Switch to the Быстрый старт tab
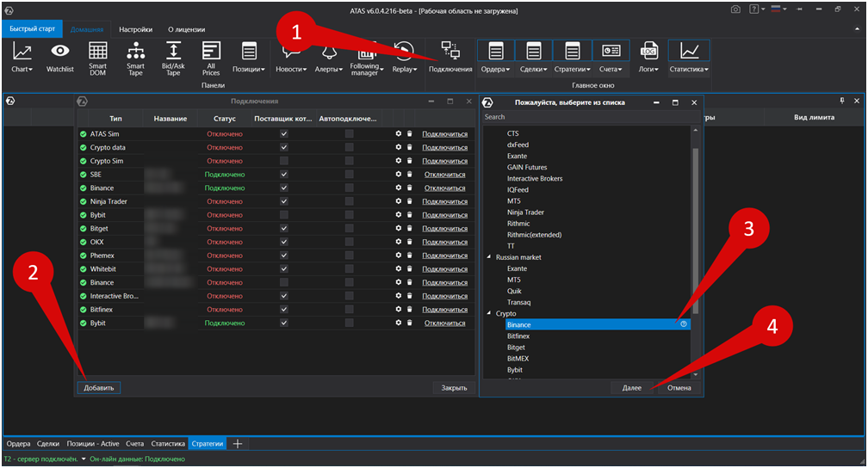The height and width of the screenshot is (468, 868). [x=32, y=28]
